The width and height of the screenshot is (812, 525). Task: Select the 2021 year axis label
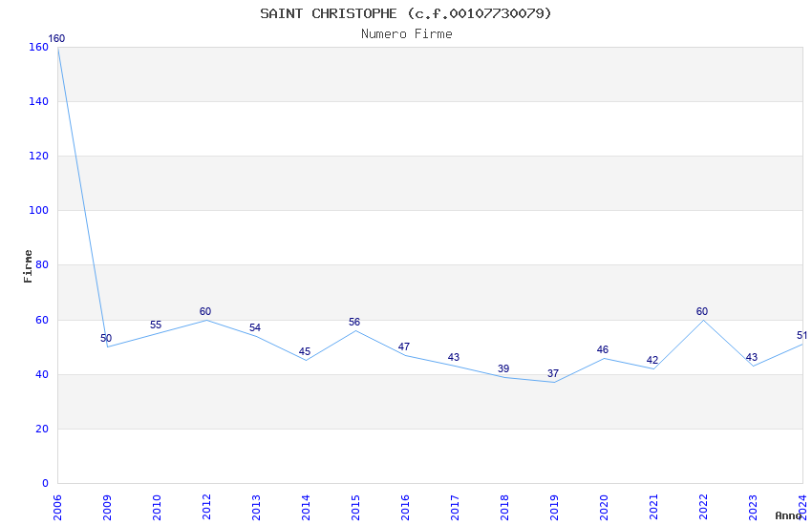tap(653, 507)
